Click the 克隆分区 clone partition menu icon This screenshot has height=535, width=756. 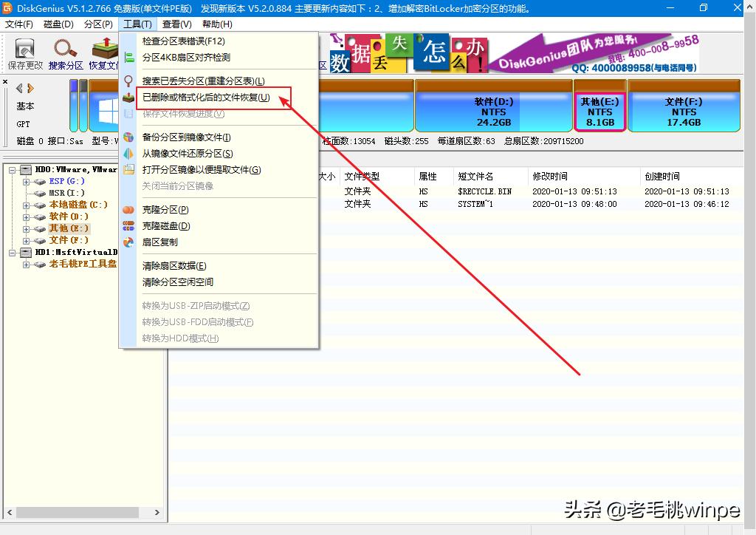coord(128,209)
